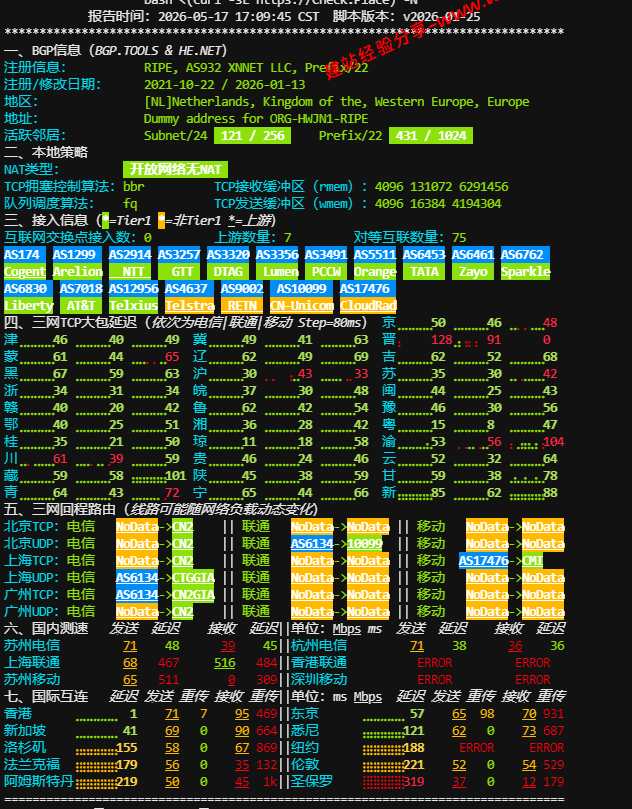This screenshot has height=809, width=632.
Task: Click the underlined Mbps unit in domestic speedtest header
Action: [347, 629]
